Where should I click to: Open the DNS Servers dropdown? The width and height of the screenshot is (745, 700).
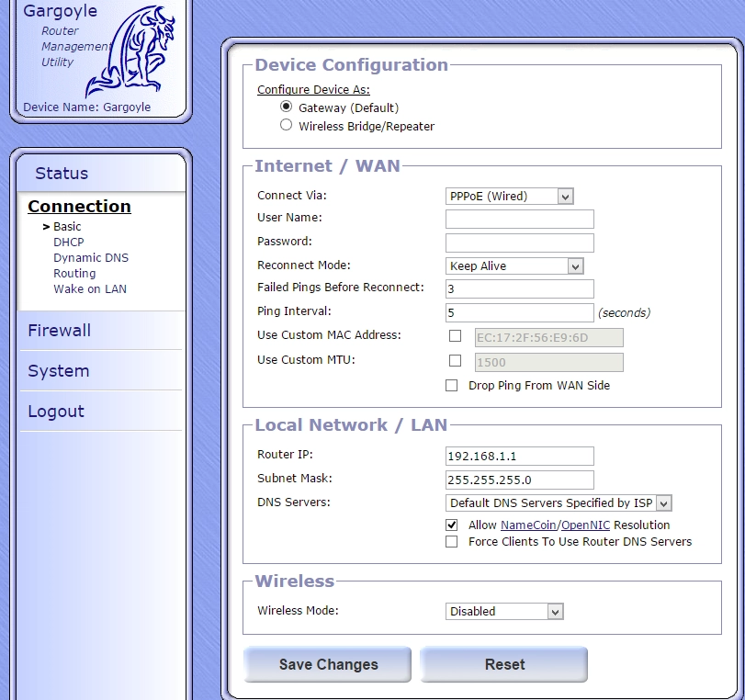pos(559,502)
